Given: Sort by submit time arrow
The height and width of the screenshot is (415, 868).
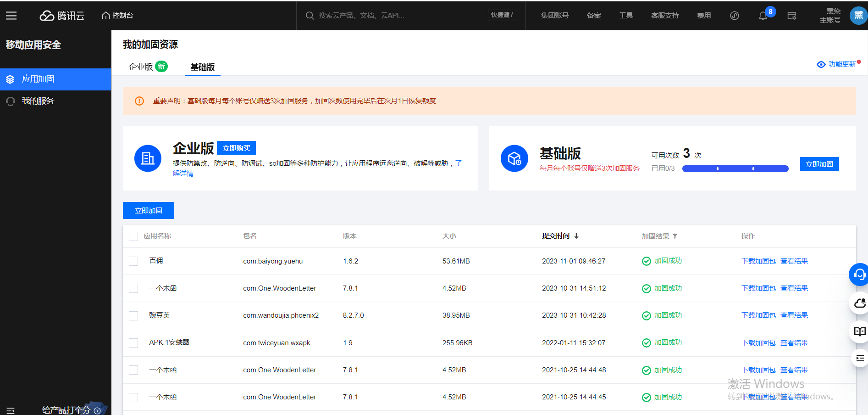Looking at the screenshot, I should pos(576,236).
